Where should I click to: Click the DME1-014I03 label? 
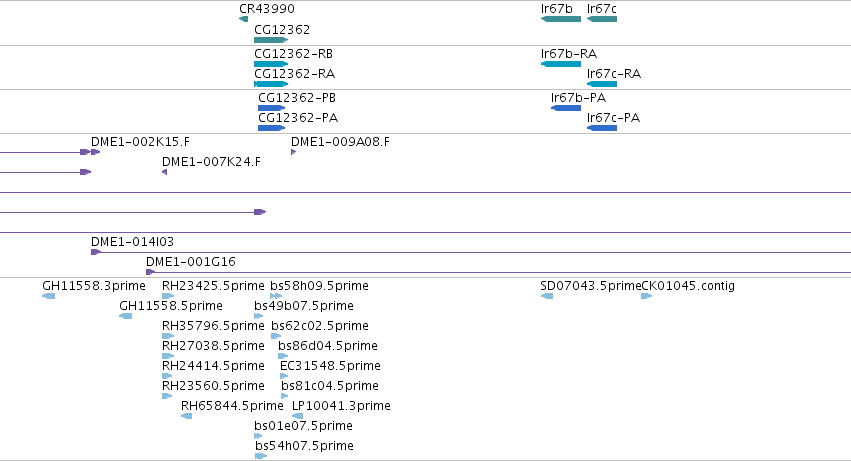coord(132,242)
